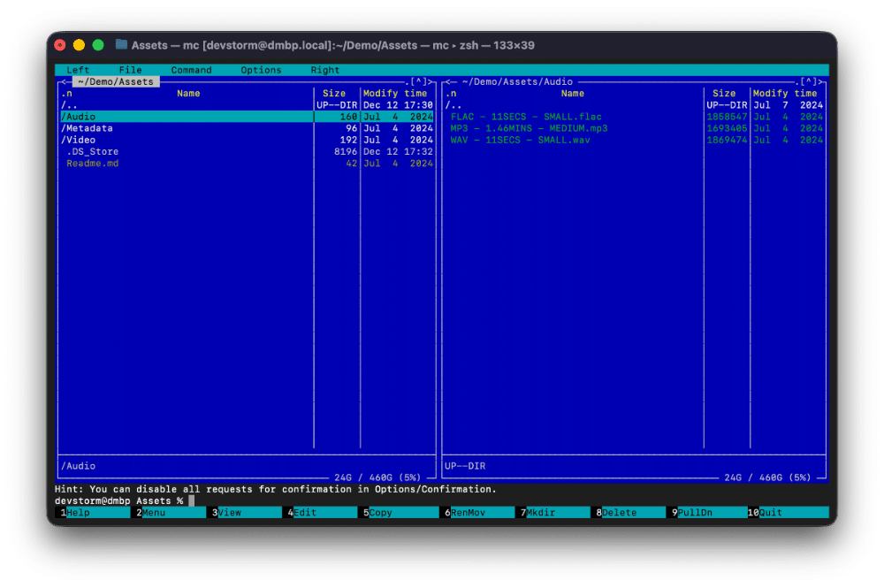Open the Left panel menu
Image resolution: width=884 pixels, height=588 pixels.
[x=78, y=70]
